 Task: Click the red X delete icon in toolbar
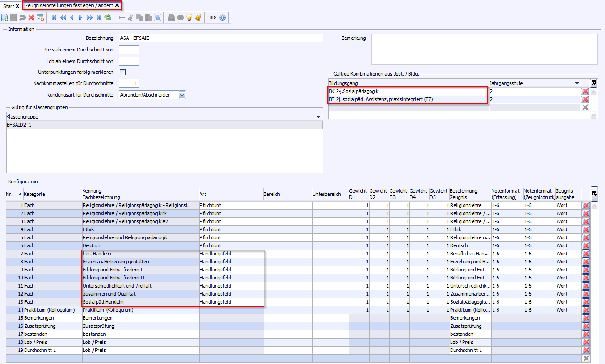pyautogui.click(x=31, y=17)
